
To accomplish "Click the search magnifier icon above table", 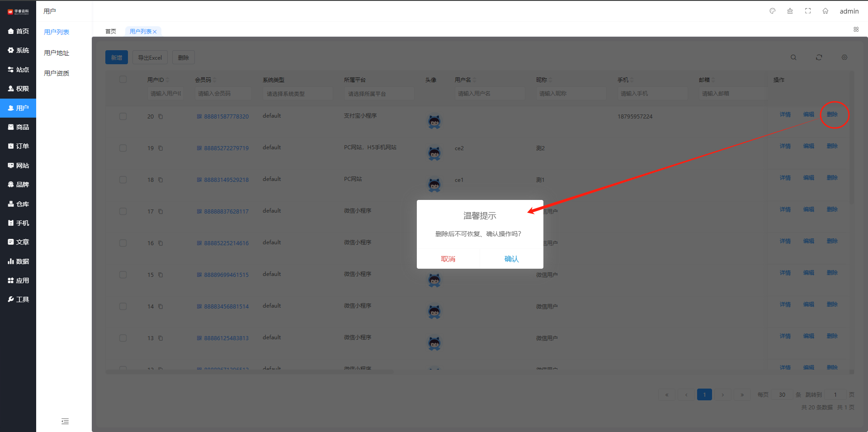I will (793, 57).
